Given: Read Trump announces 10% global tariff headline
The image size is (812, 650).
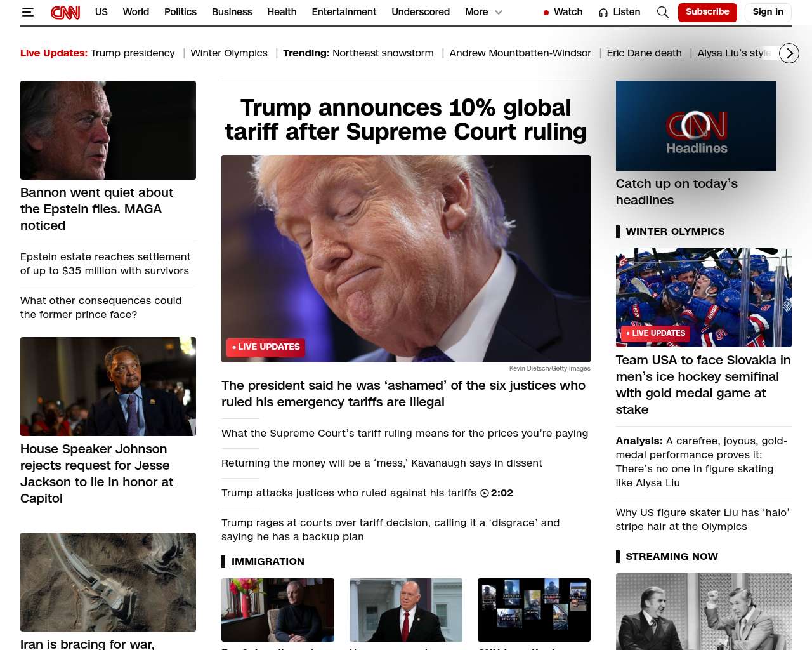Looking at the screenshot, I should [406, 120].
